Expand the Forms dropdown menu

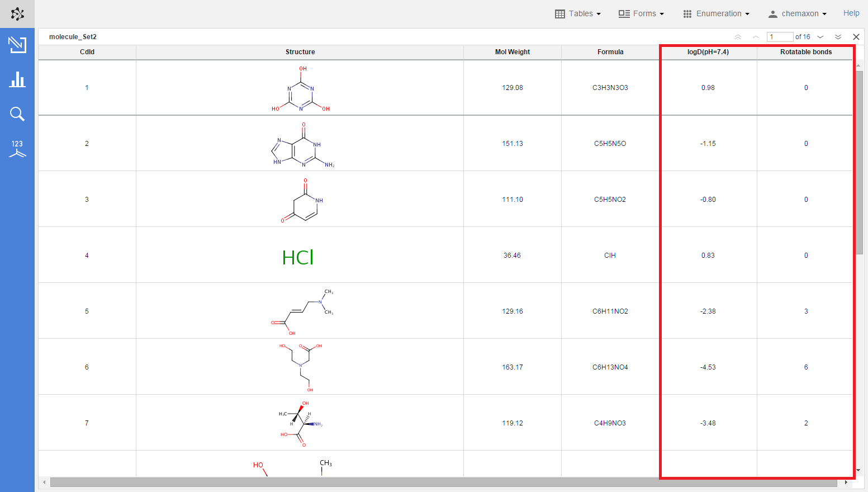[x=641, y=13]
